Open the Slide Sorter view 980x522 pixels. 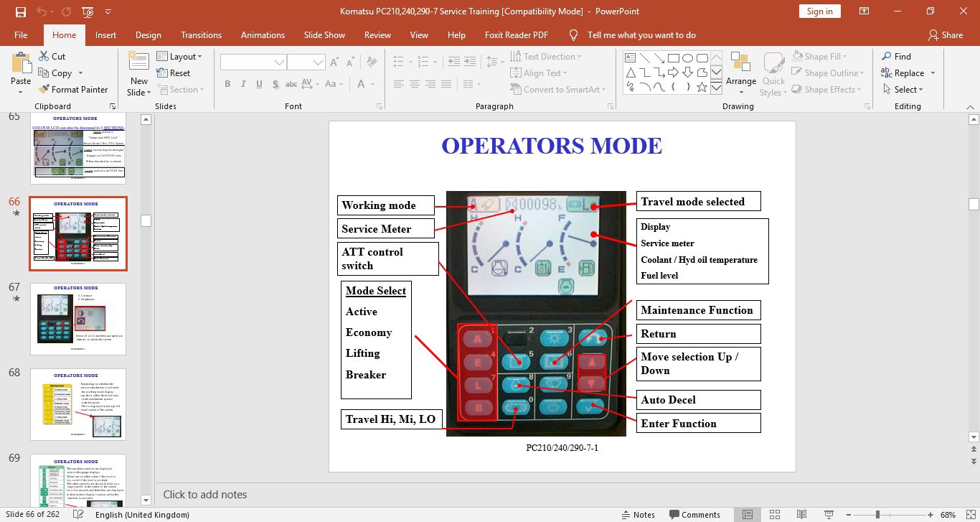coord(775,515)
